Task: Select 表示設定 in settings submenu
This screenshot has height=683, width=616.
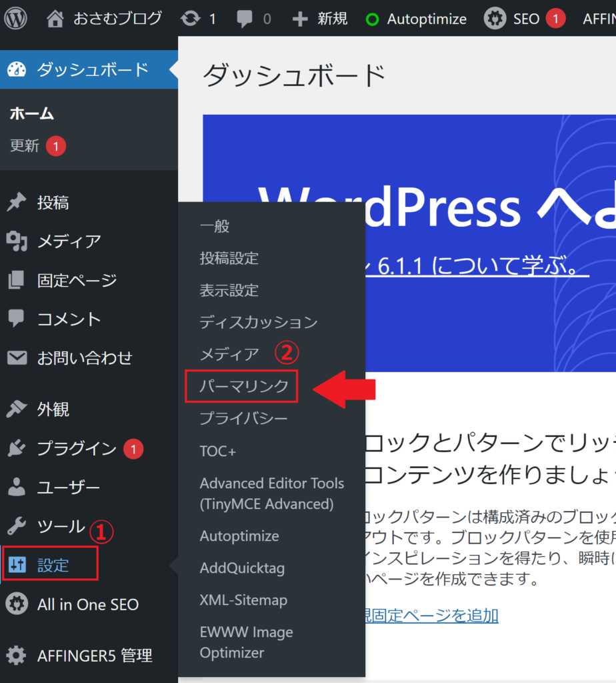Action: [229, 290]
